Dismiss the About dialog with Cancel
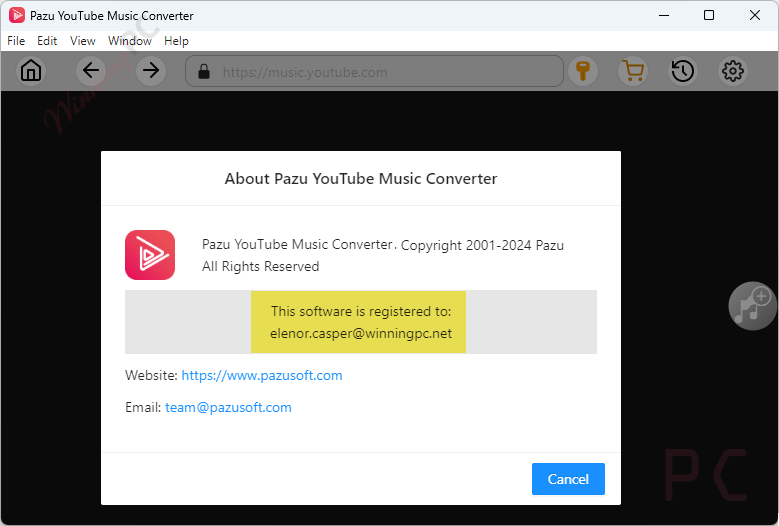Viewport: 779px width, 526px height. tap(568, 479)
